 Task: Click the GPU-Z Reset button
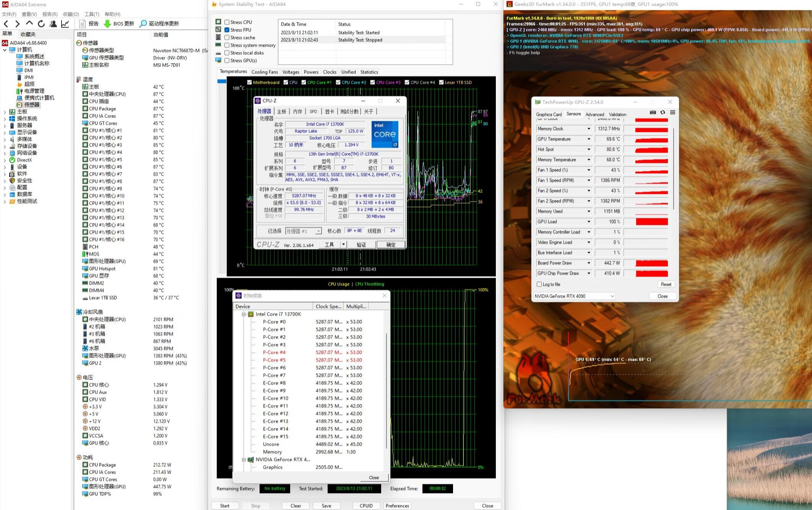[666, 284]
